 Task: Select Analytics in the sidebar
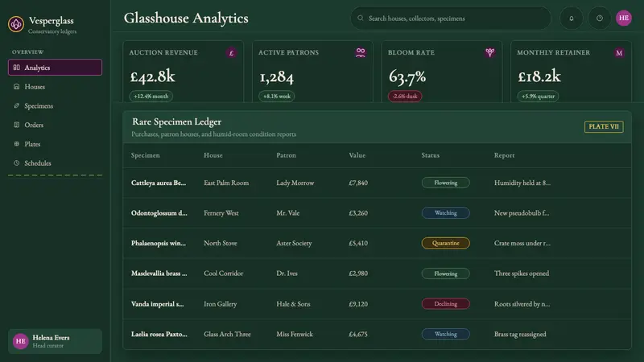[x=55, y=68]
